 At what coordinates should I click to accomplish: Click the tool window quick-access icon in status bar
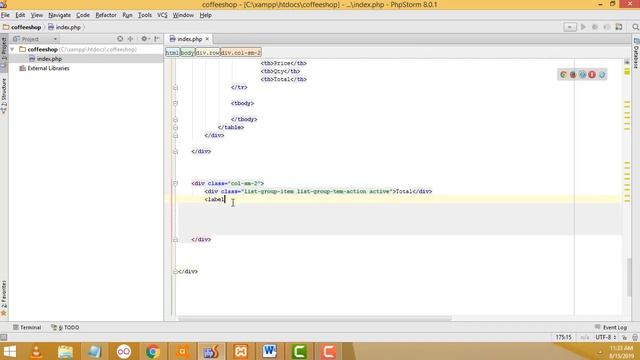4,338
